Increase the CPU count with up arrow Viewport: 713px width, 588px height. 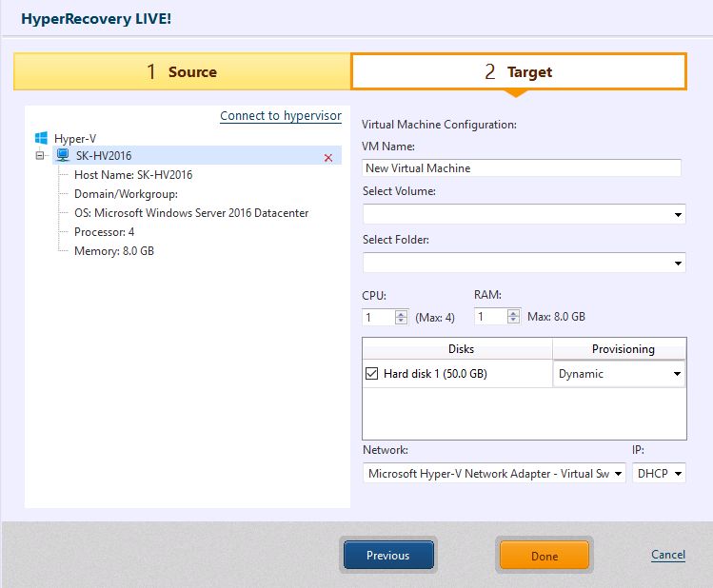(401, 313)
